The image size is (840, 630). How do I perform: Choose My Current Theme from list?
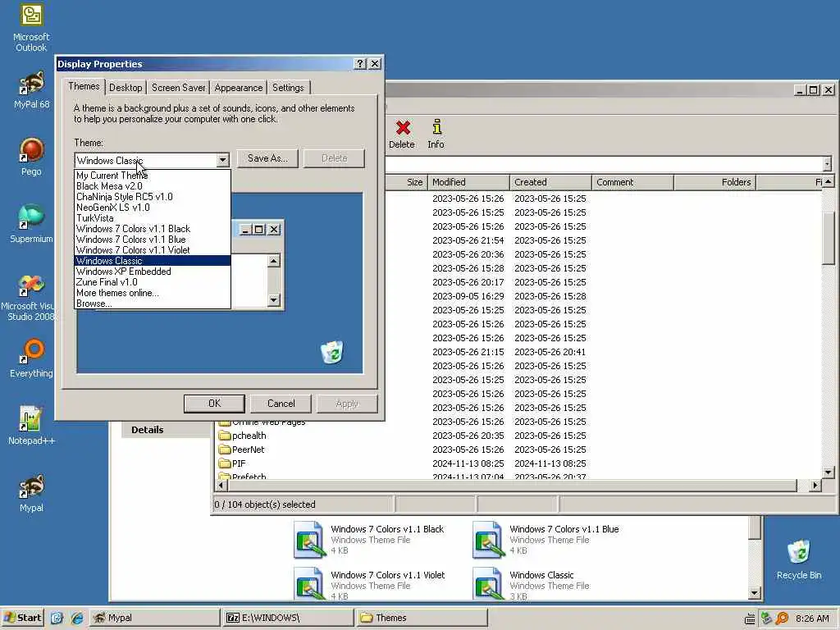click(x=152, y=176)
